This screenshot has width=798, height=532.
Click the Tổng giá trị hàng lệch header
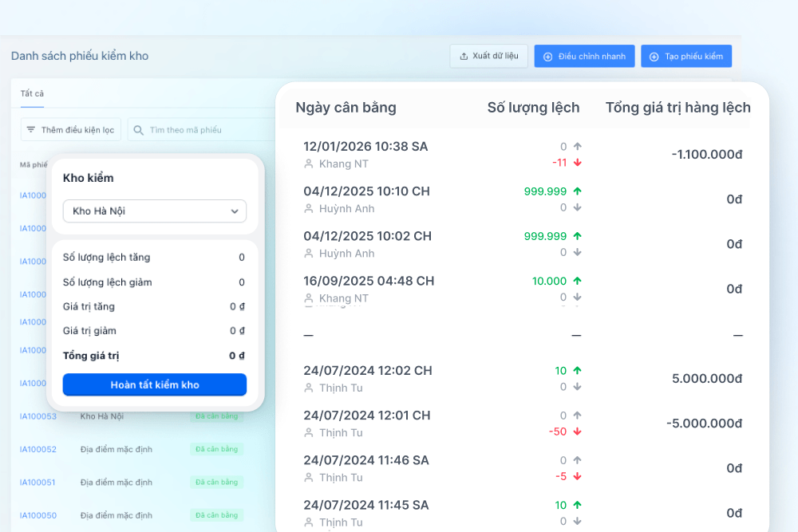click(x=678, y=108)
